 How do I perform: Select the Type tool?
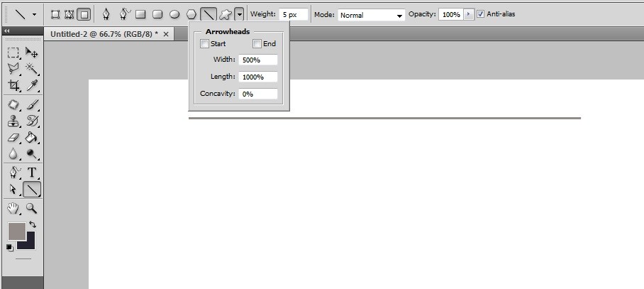32,173
